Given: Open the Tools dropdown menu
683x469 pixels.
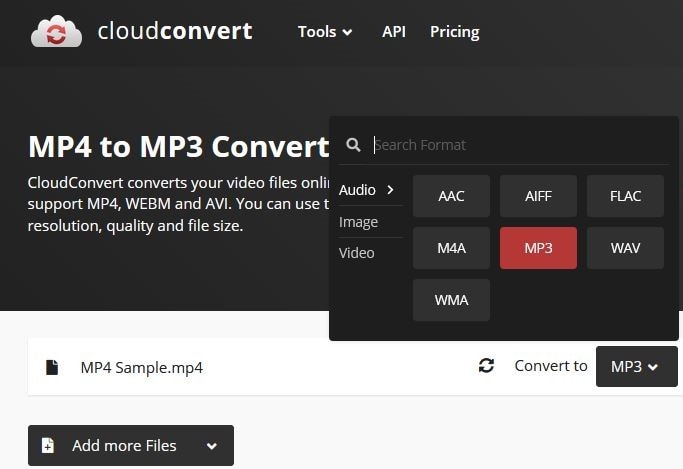Looking at the screenshot, I should click(x=325, y=32).
